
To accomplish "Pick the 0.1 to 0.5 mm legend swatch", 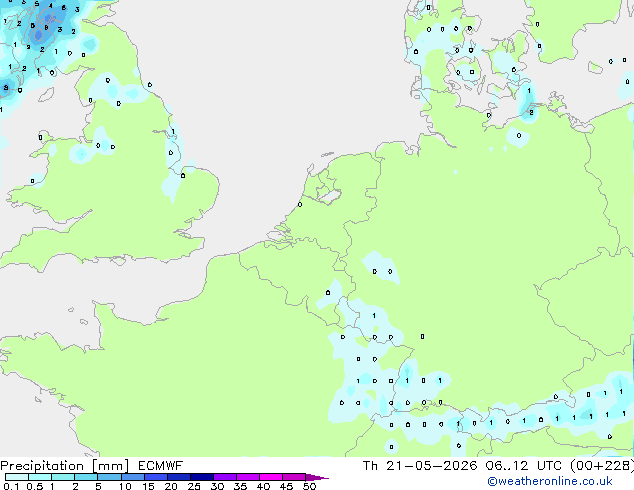I will [17, 477].
